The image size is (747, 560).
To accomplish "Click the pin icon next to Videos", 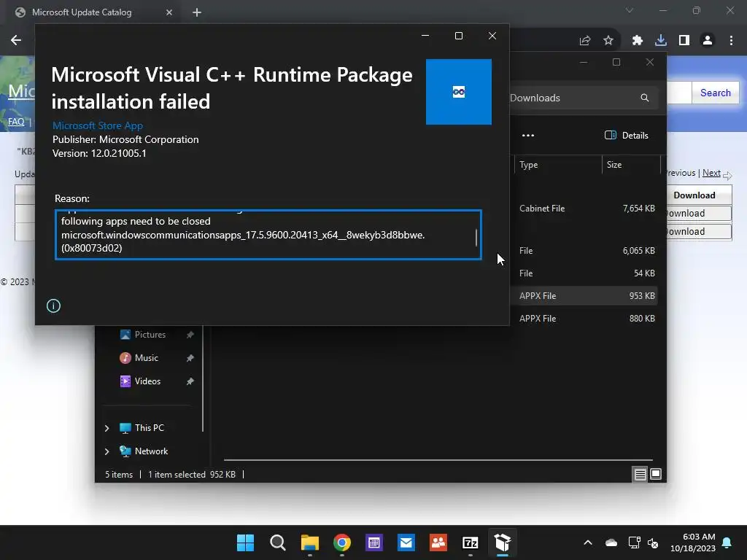I will 190,381.
